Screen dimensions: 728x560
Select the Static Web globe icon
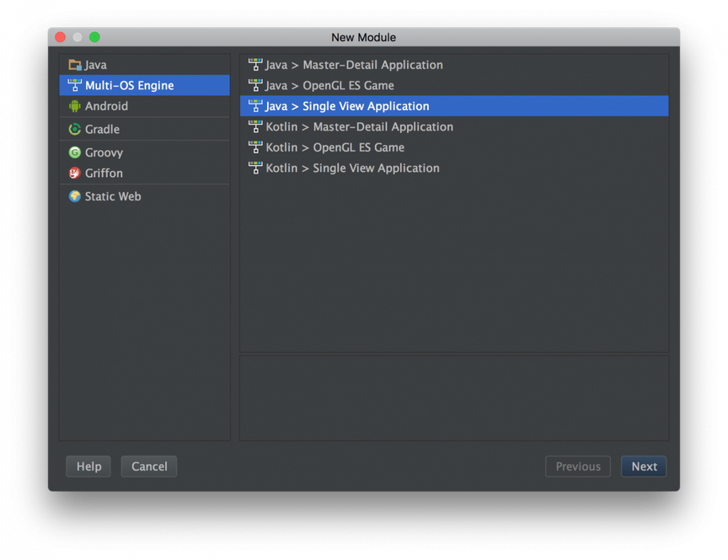tap(75, 196)
